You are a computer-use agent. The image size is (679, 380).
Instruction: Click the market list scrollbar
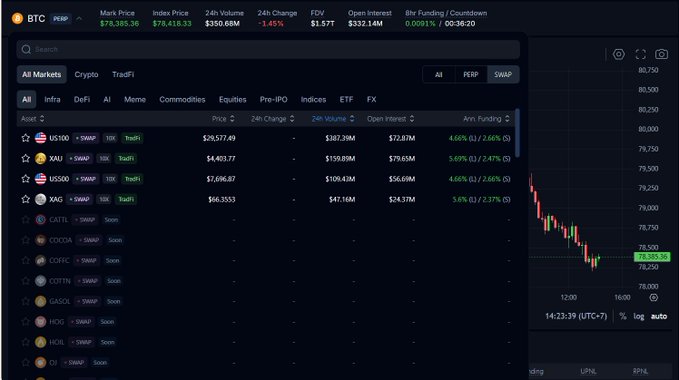point(517,133)
